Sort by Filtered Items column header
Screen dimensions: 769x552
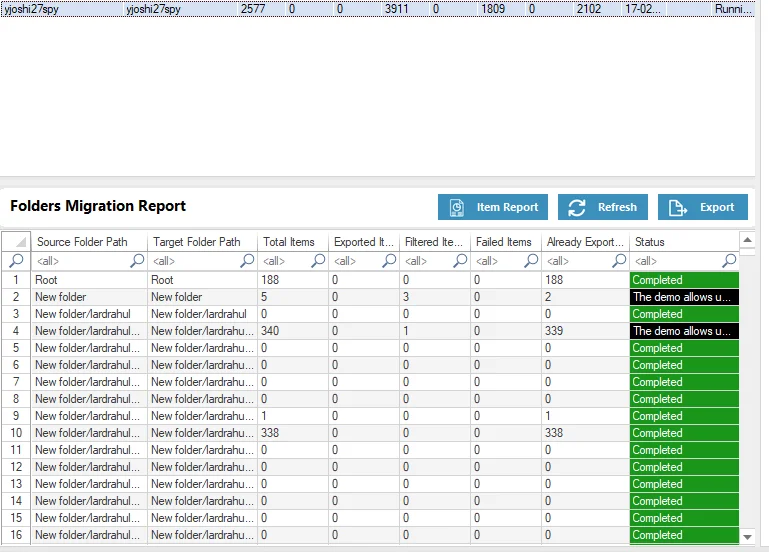(435, 242)
